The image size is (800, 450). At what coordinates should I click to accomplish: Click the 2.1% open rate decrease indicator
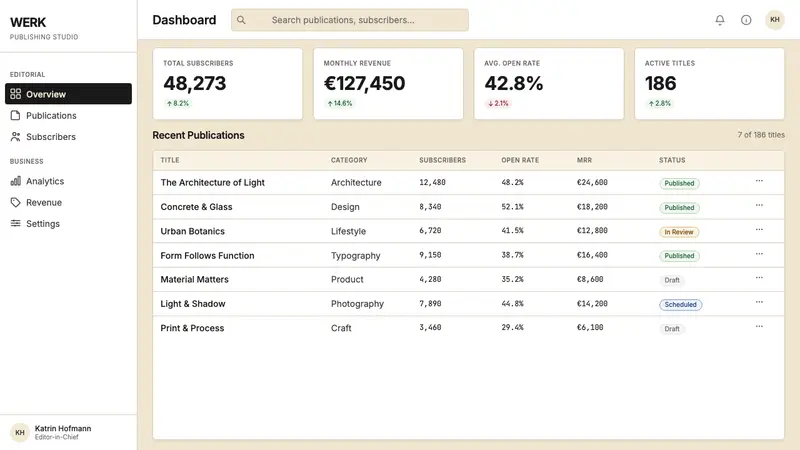pyautogui.click(x=498, y=103)
